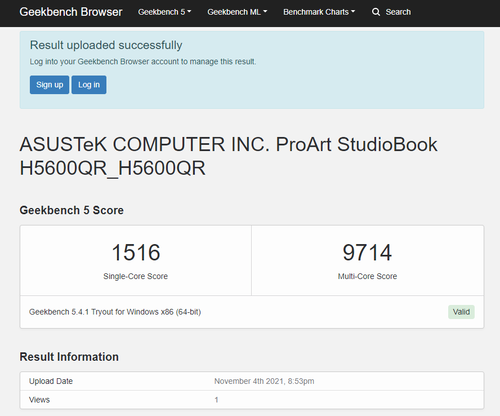Expand the Geekbench ML dropdown

tap(237, 12)
